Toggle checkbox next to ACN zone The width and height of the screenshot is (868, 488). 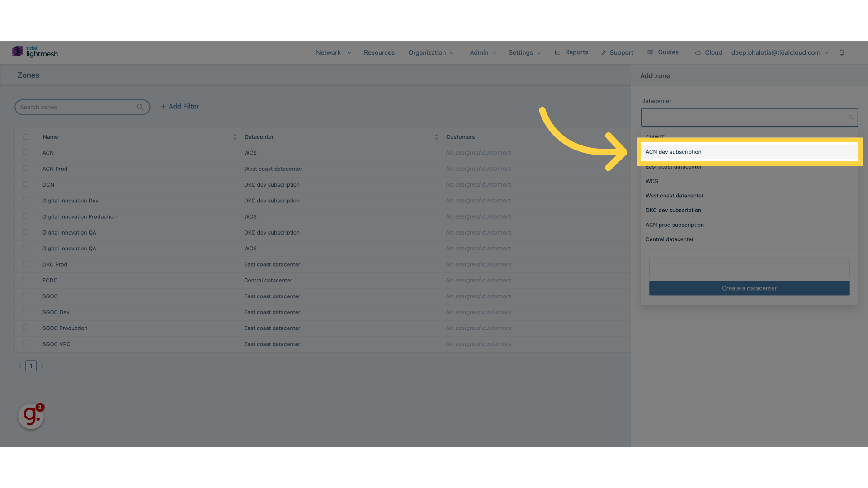click(x=25, y=152)
